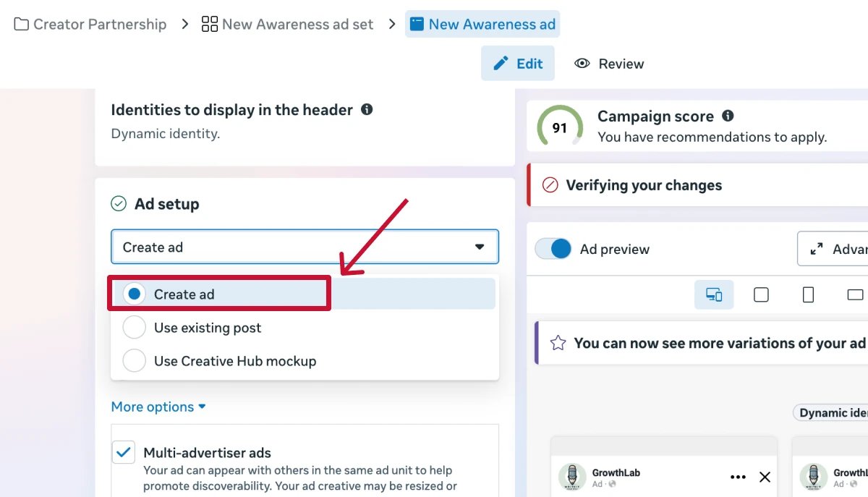868x497 pixels.
Task: Click the ad icon in breadcrumb
Action: pos(417,24)
